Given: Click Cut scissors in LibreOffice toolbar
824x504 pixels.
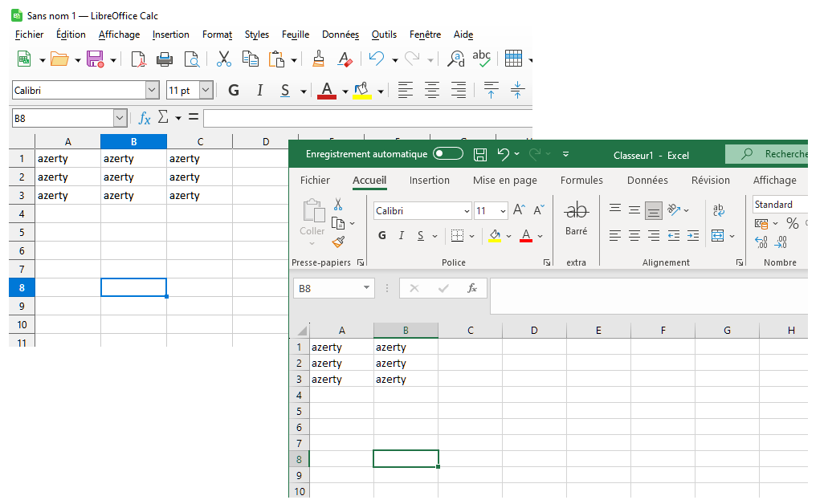Looking at the screenshot, I should [224, 59].
